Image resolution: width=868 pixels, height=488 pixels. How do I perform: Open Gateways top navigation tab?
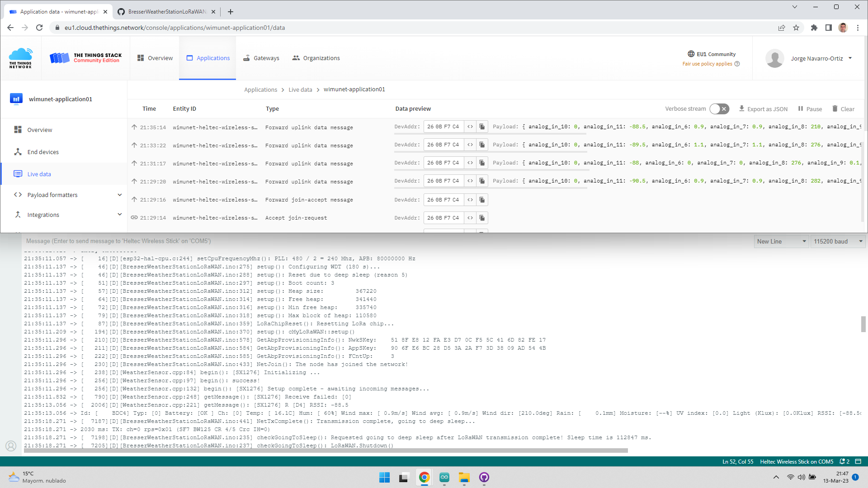click(x=261, y=58)
